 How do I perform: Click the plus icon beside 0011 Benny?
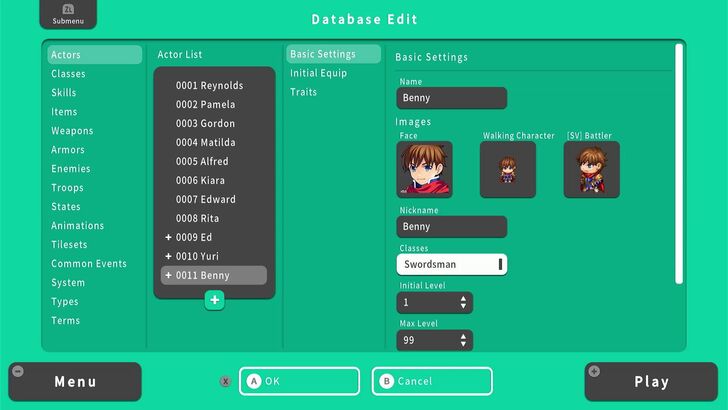pyautogui.click(x=168, y=275)
